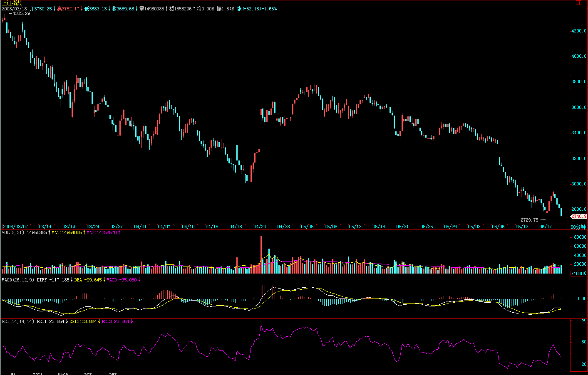Click the 06/03 date on time axis
This screenshot has width=588, height=375.
tap(474, 227)
